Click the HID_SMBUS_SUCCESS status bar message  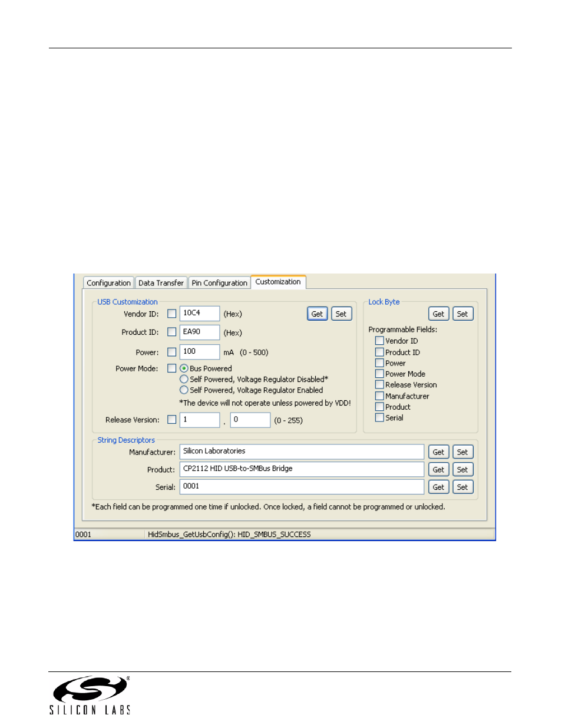pos(229,534)
